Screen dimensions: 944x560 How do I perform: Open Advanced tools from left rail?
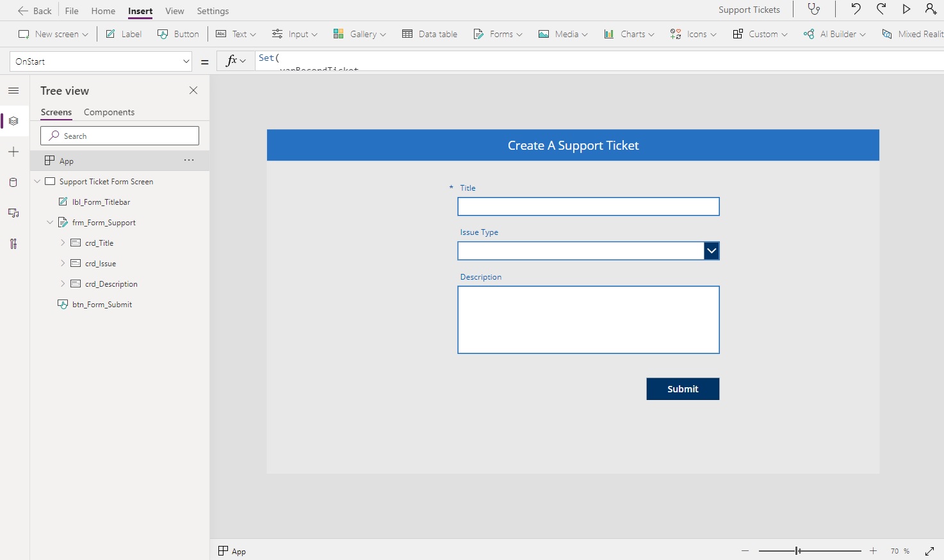[13, 244]
